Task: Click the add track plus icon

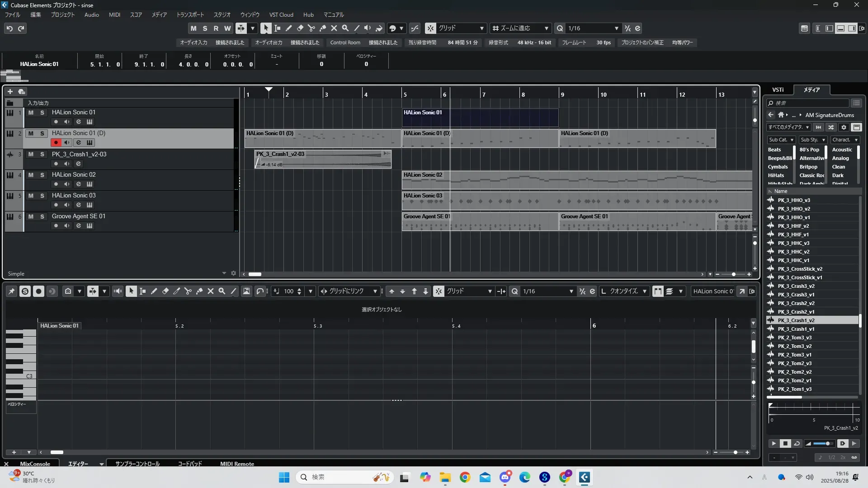Action: tap(10, 91)
